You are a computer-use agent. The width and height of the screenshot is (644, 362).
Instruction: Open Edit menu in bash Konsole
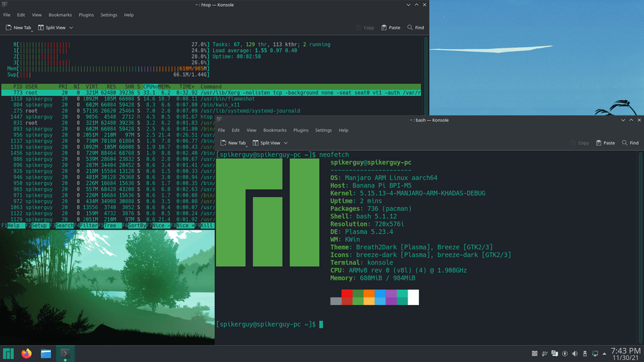coord(235,130)
